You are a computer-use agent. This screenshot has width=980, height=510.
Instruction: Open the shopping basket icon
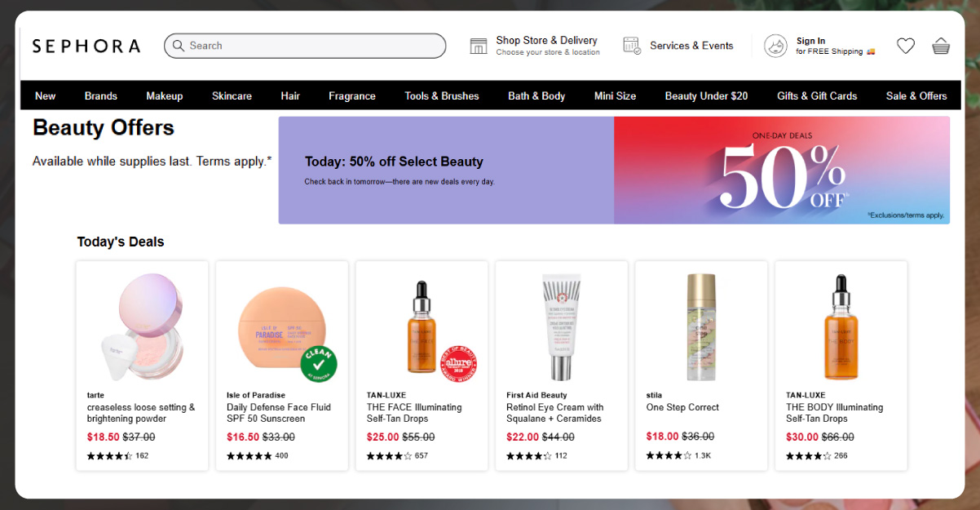coord(941,46)
